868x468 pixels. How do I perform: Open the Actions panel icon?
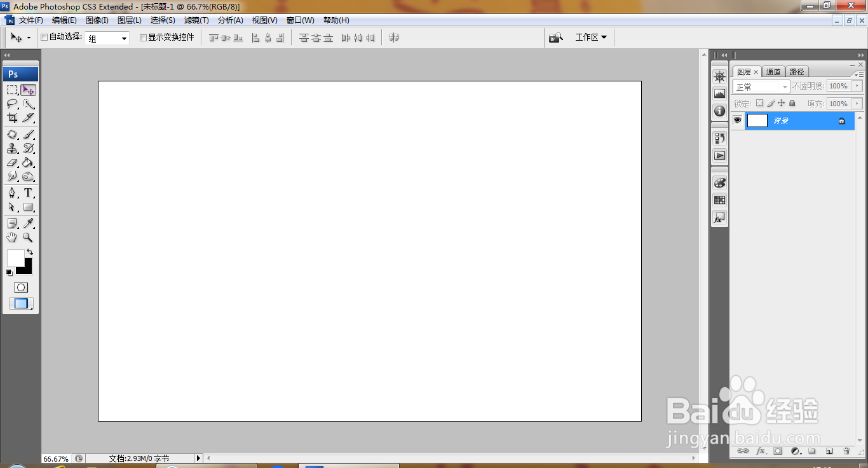pyautogui.click(x=719, y=155)
